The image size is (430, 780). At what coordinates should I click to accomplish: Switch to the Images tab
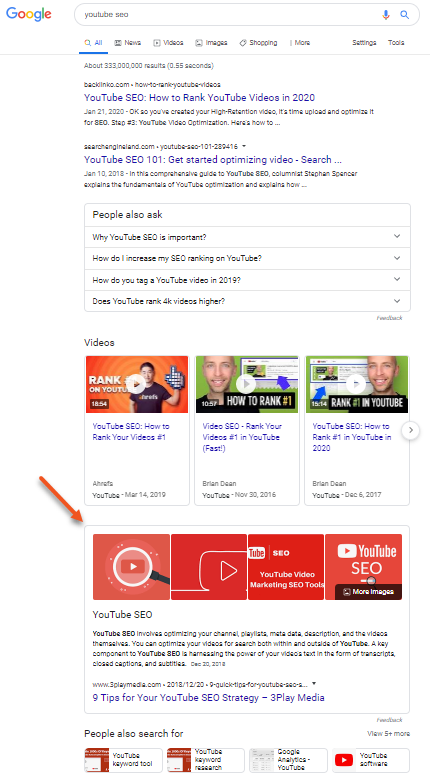tap(212, 43)
